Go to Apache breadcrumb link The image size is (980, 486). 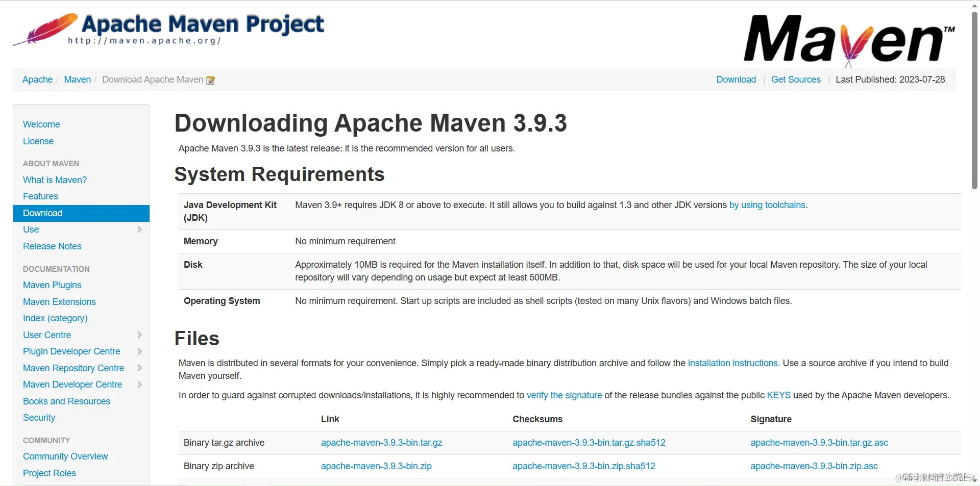[37, 80]
